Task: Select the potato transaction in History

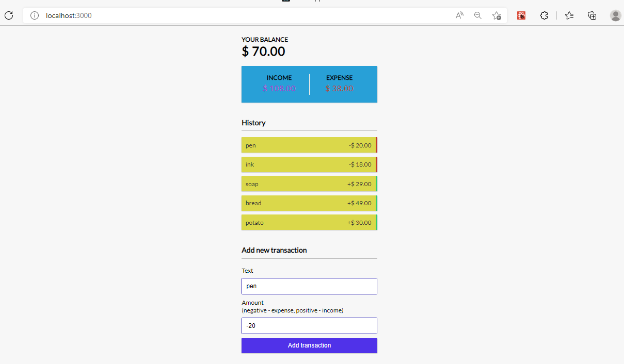Action: [309, 222]
